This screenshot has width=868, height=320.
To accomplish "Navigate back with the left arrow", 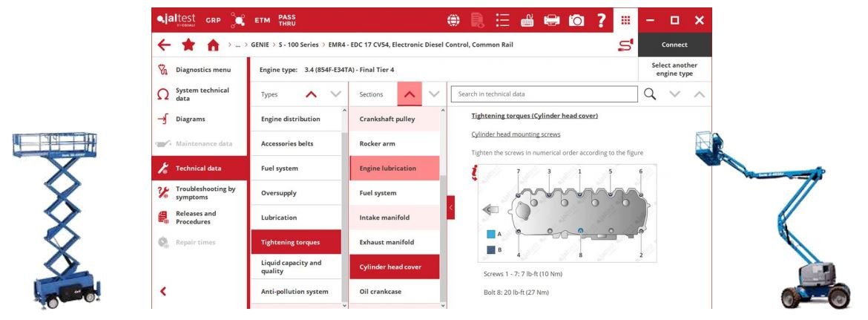I will [164, 45].
